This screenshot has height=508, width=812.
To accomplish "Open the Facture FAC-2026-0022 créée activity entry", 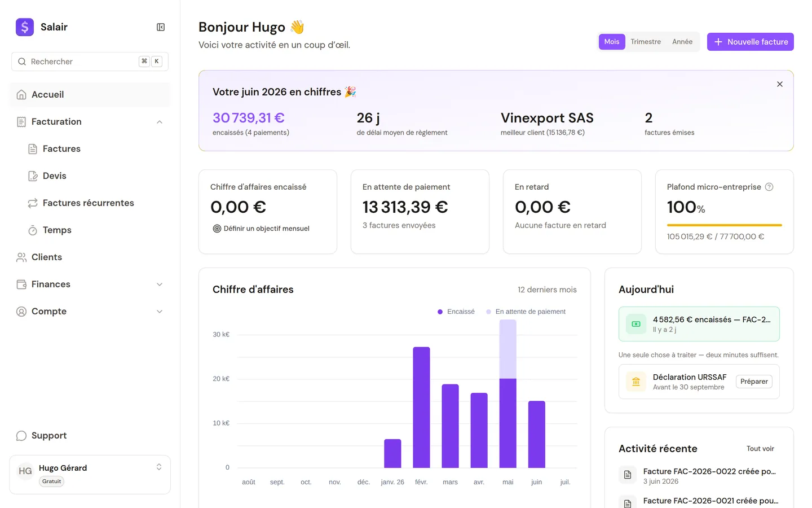I will pyautogui.click(x=699, y=476).
